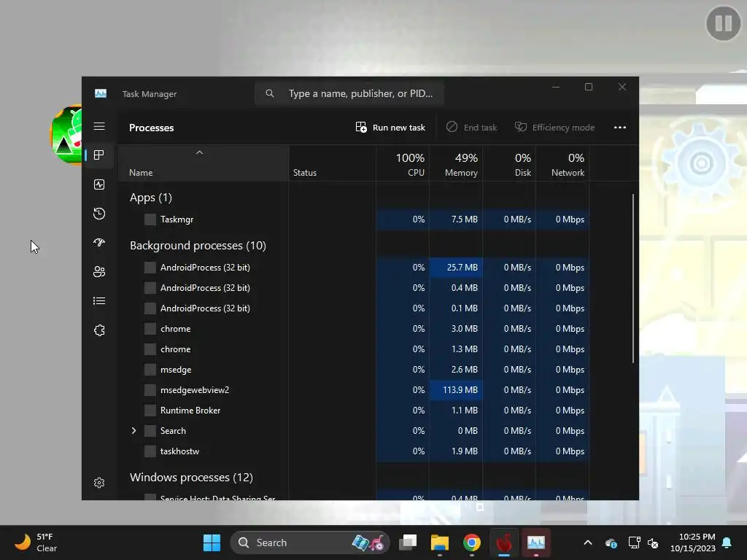Select chrome process using 1.3 MB
This screenshot has height=560, width=747.
click(354, 349)
